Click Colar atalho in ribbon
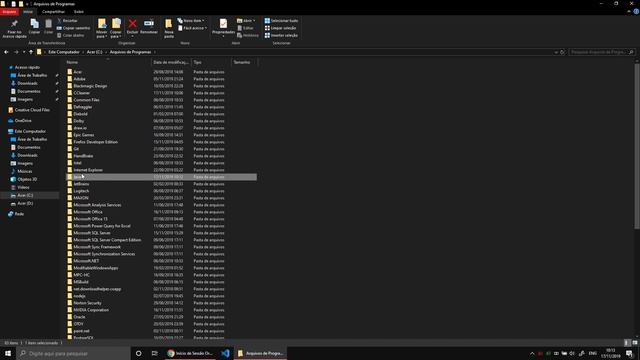Image resolution: width=640 pixels, height=360 pixels. coord(71,36)
